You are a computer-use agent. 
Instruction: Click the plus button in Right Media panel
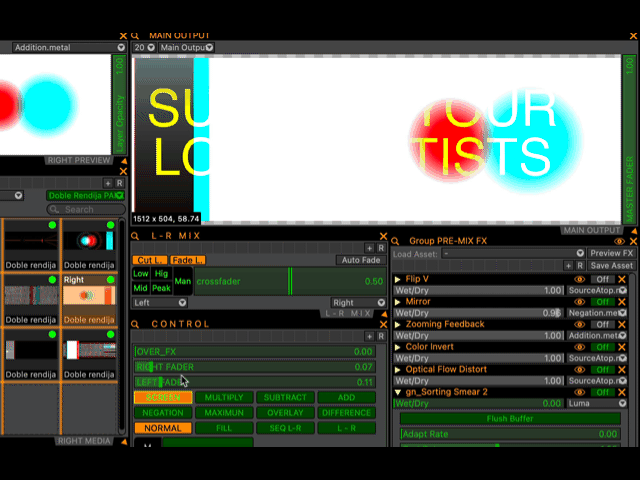pos(108,183)
